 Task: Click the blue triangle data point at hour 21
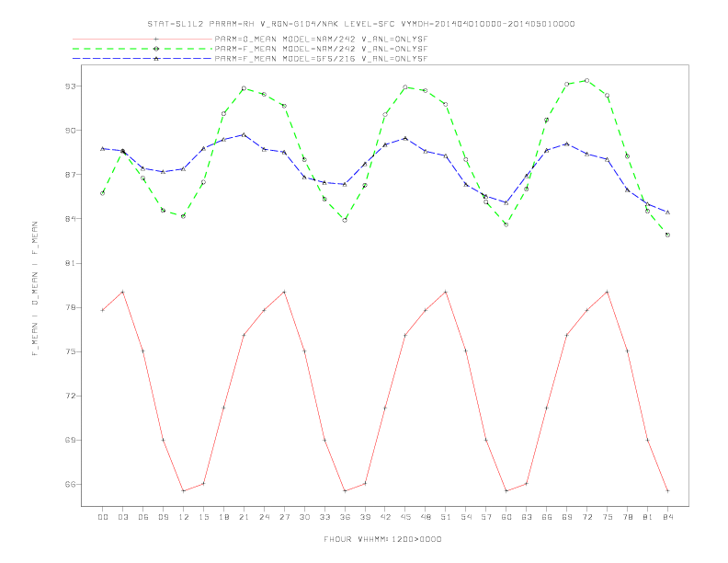pos(244,134)
